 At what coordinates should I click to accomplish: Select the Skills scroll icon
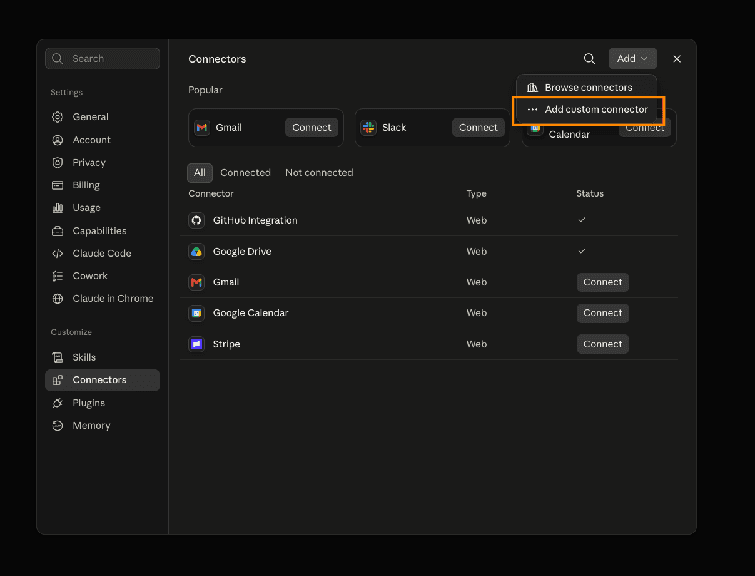(x=58, y=357)
